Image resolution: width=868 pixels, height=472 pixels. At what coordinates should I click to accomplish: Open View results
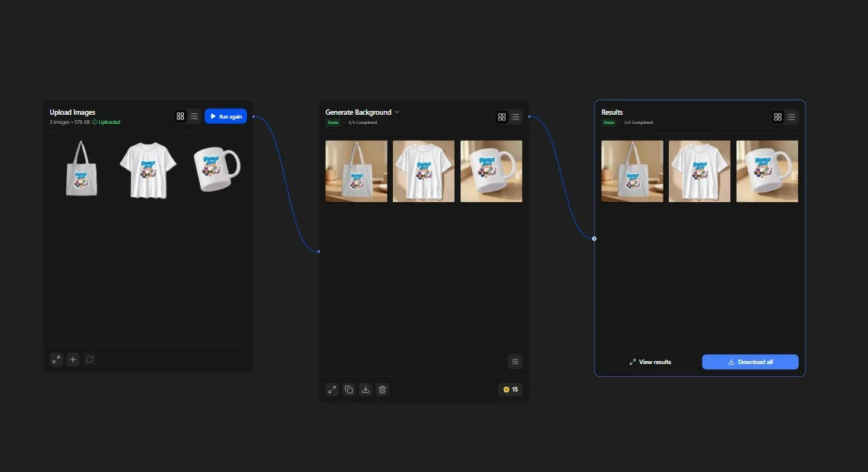tap(650, 362)
